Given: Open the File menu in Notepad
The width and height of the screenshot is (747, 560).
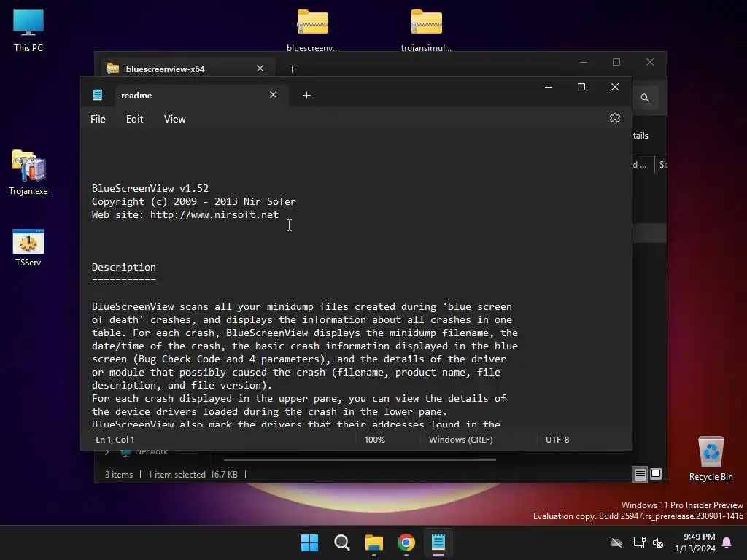Looking at the screenshot, I should tap(98, 119).
